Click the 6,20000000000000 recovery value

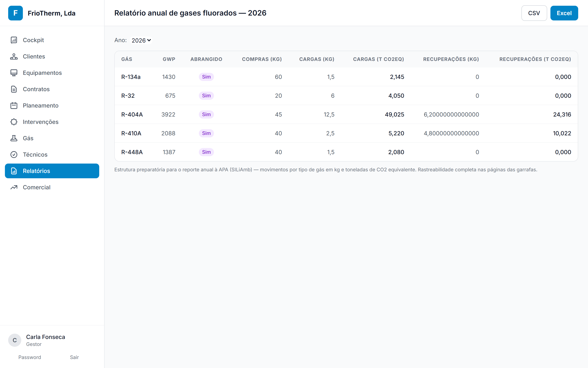point(451,114)
